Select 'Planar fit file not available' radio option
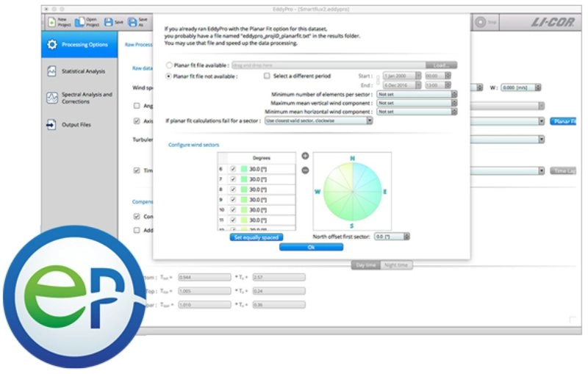Viewport: 588px width, 374px height. pyautogui.click(x=169, y=76)
